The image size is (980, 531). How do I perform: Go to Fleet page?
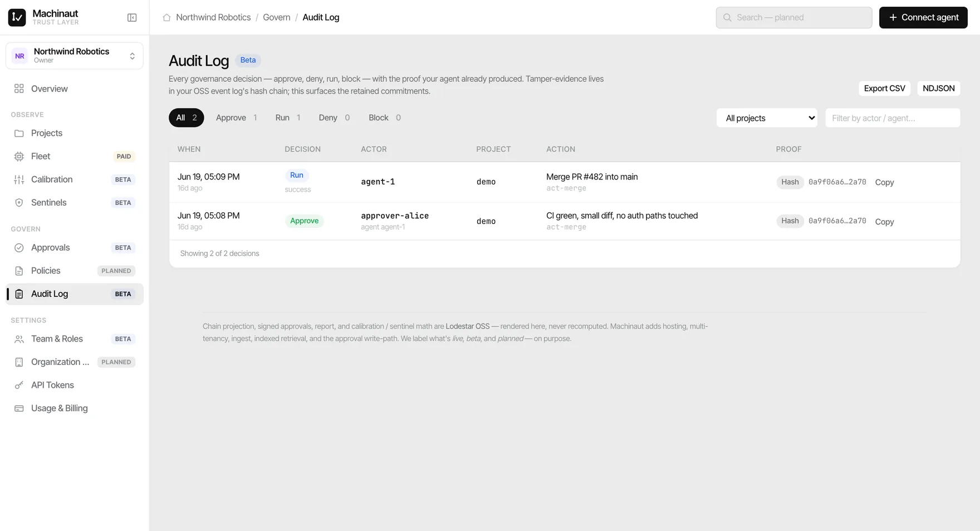75,157
